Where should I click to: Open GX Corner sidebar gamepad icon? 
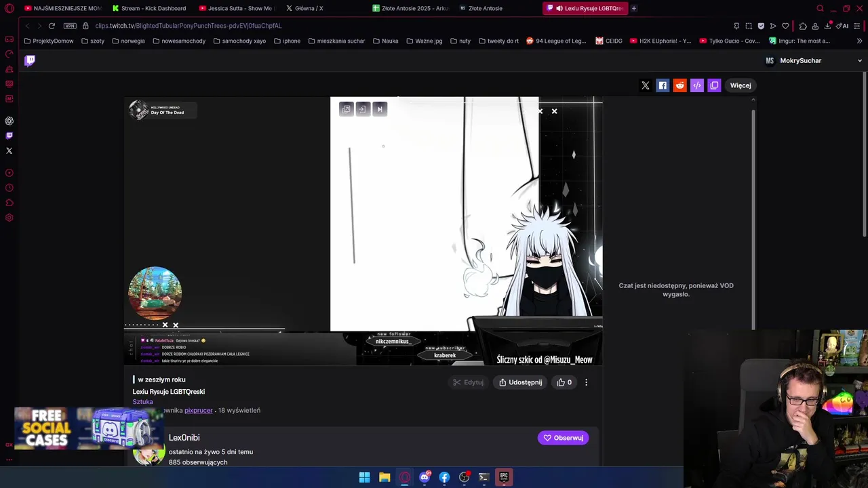coord(9,39)
